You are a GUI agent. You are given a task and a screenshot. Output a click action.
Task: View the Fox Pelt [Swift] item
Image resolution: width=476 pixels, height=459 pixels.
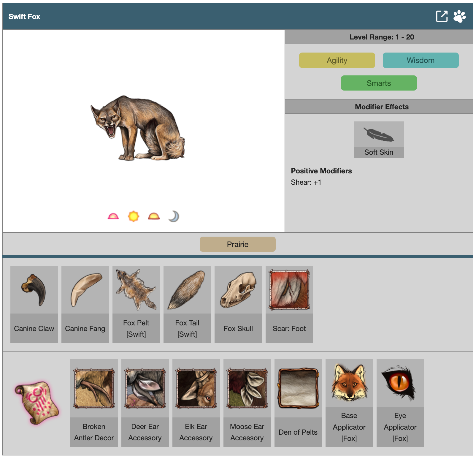pos(136,304)
